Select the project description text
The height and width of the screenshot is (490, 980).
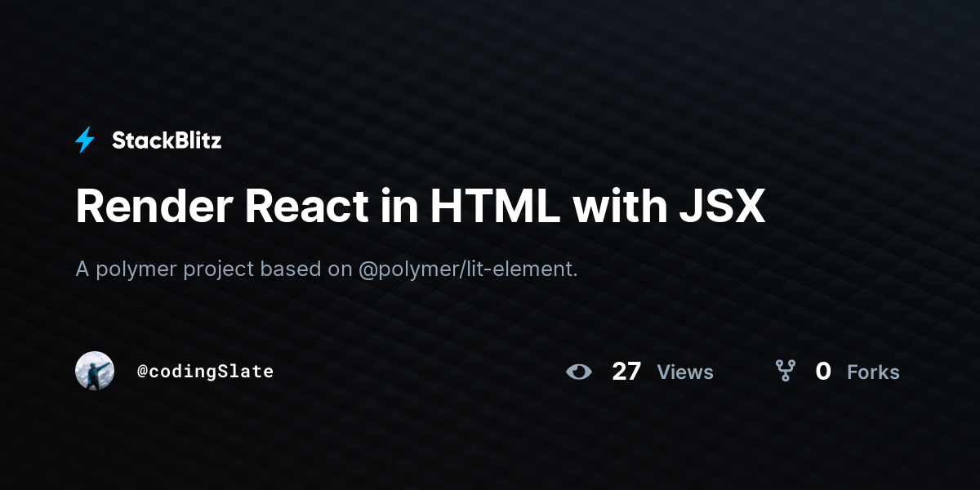[x=327, y=269]
